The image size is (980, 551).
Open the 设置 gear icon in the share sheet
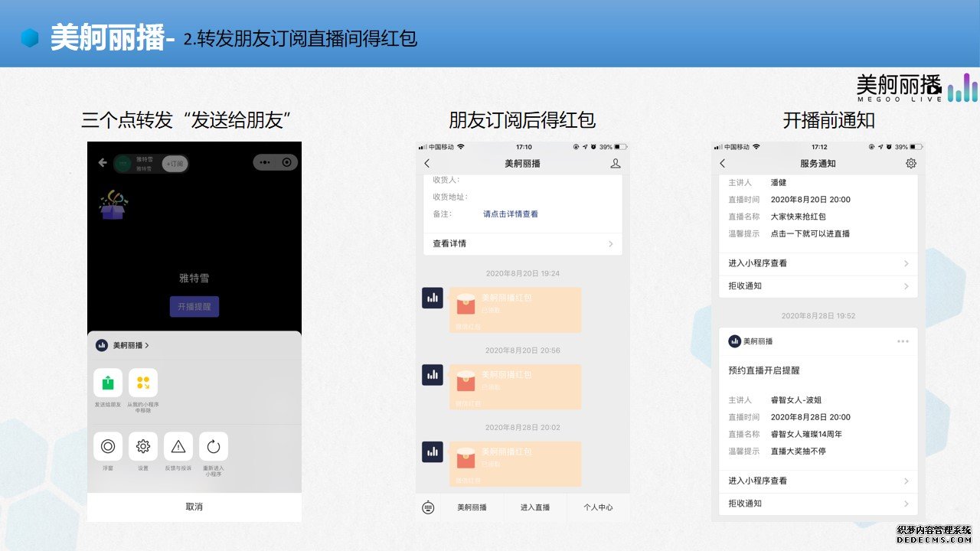coord(143,446)
